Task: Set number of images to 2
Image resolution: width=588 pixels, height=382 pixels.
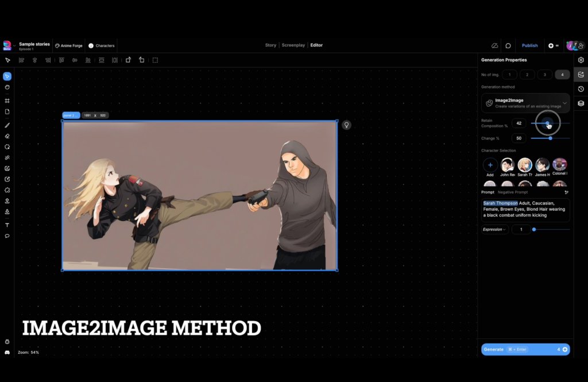Action: (x=527, y=75)
